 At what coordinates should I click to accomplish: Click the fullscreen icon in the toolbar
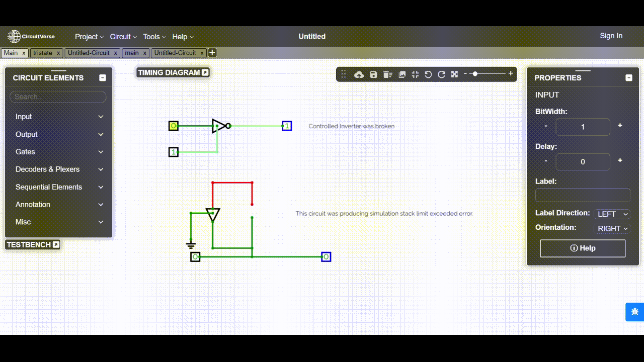point(454,74)
